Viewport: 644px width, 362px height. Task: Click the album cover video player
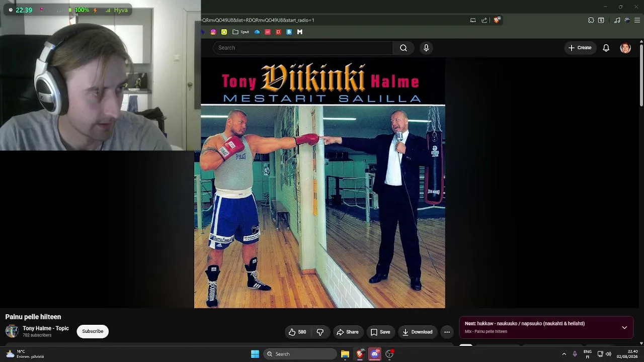[x=319, y=183]
